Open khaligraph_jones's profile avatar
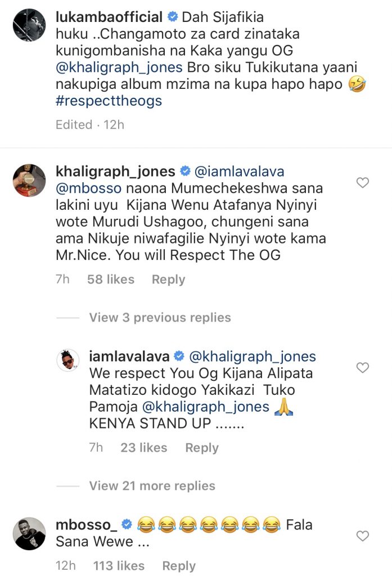392x576 pixels. 29,181
